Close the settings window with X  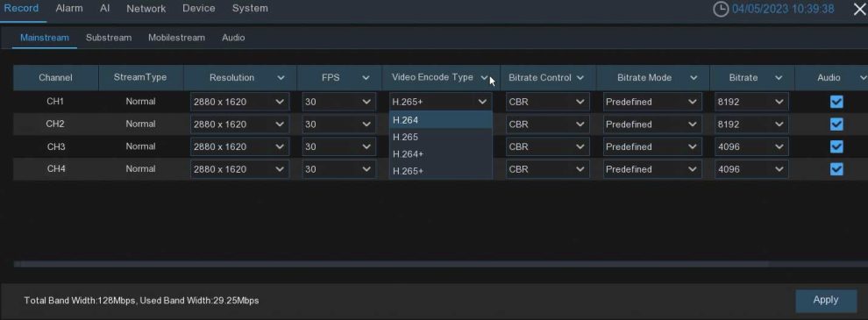pyautogui.click(x=860, y=9)
